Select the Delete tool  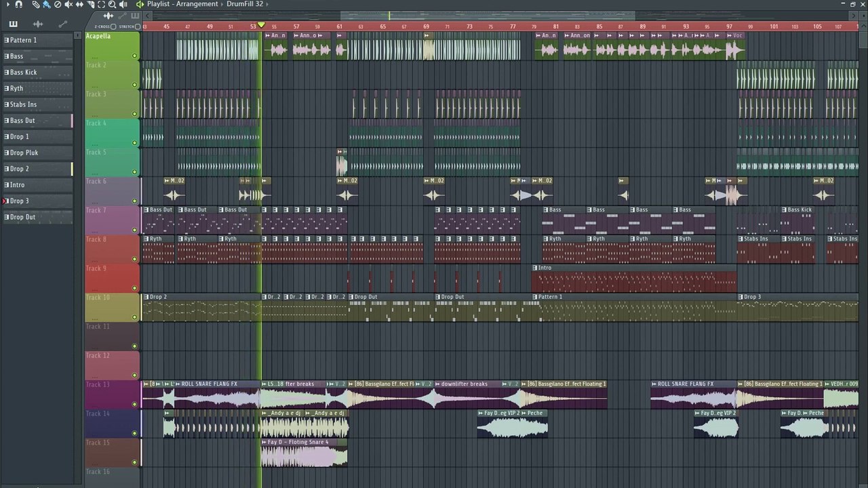[58, 4]
